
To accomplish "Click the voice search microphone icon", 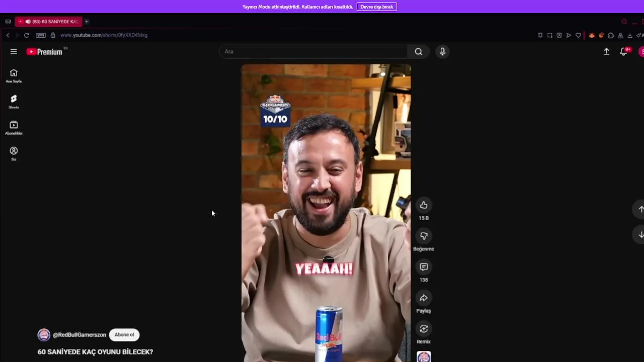I will (442, 51).
